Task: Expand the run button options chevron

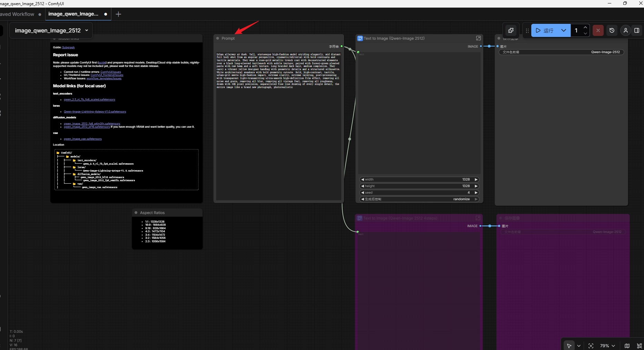Action: tap(564, 30)
